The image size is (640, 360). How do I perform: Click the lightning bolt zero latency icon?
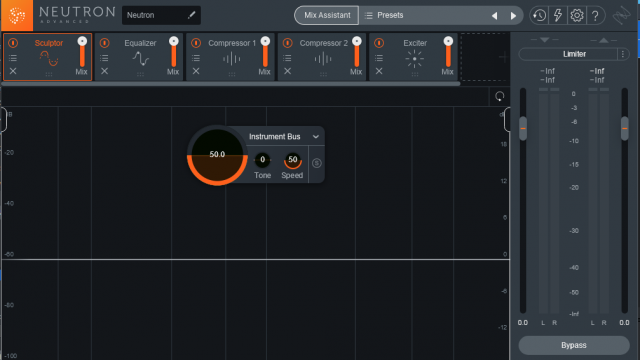pyautogui.click(x=558, y=16)
